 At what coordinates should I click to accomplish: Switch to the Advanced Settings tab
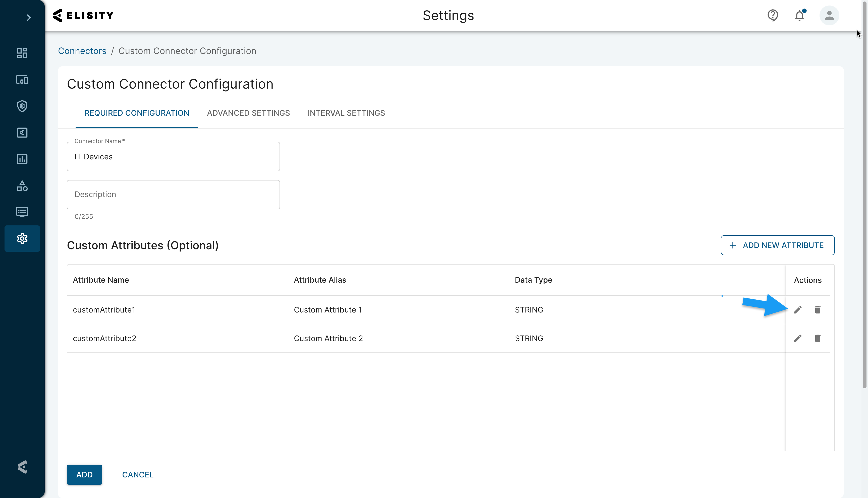click(x=248, y=113)
